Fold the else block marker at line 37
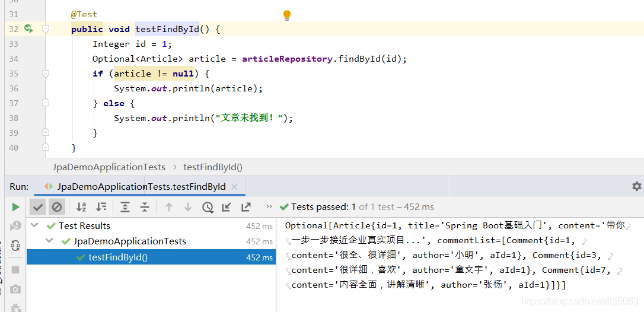Image resolution: width=644 pixels, height=312 pixels. [46, 103]
